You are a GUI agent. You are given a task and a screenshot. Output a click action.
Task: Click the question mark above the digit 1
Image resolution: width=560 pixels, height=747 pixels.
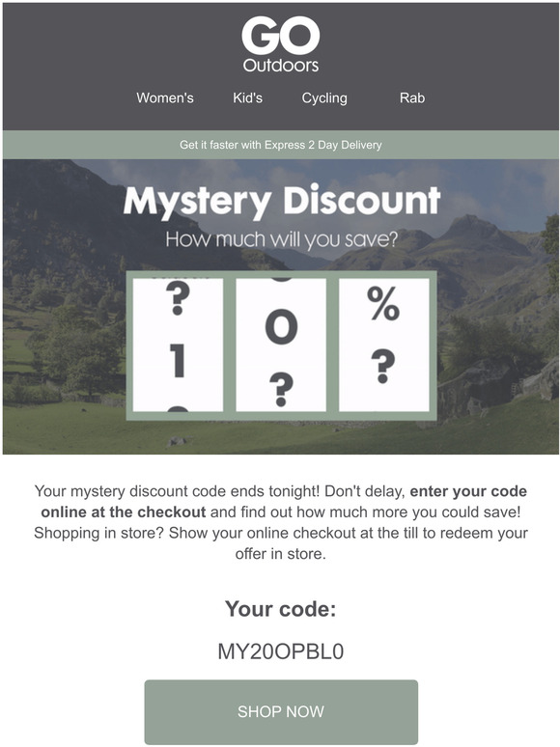(x=178, y=298)
